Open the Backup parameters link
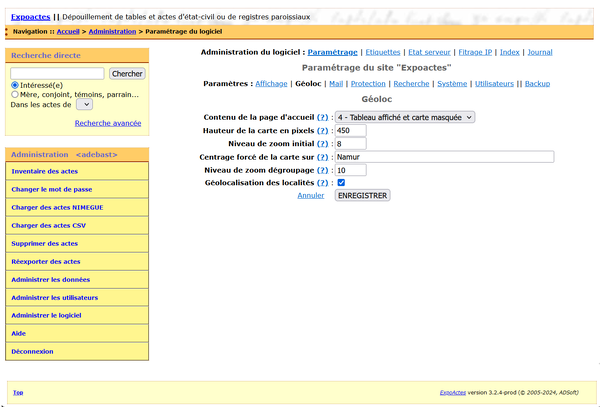Screen dimensions: 600x407 537,83
